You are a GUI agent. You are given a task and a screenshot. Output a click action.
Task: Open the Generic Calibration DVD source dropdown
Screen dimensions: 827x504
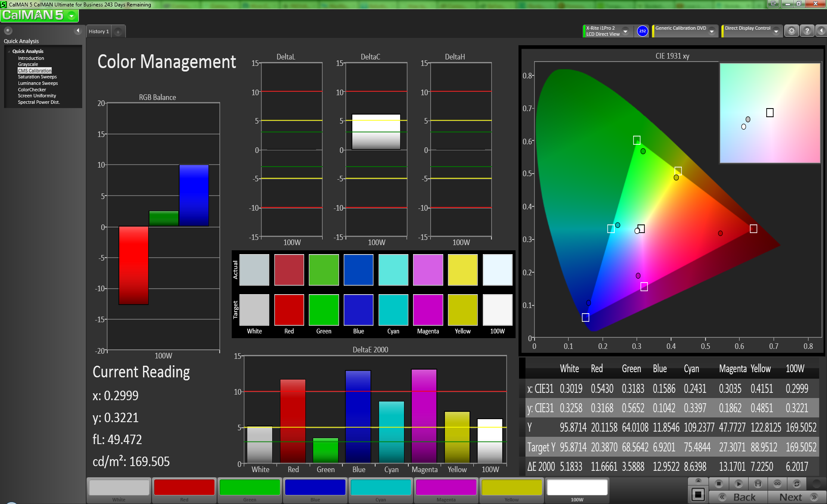712,31
